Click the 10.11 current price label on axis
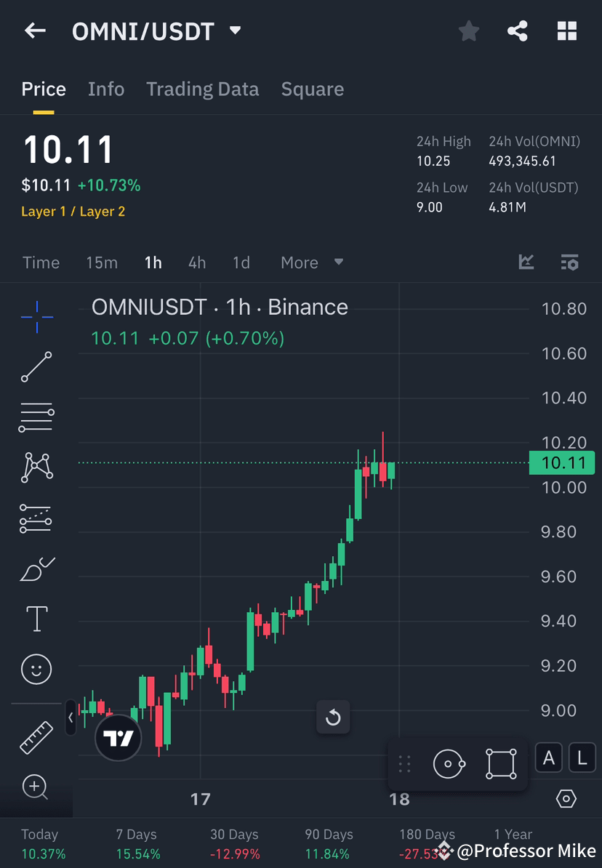Image resolution: width=602 pixels, height=868 pixels. [562, 463]
